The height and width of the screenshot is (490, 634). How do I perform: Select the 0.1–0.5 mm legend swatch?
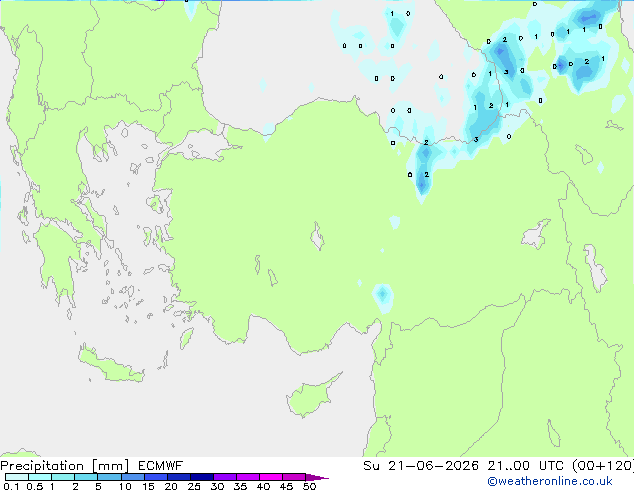pyautogui.click(x=17, y=477)
